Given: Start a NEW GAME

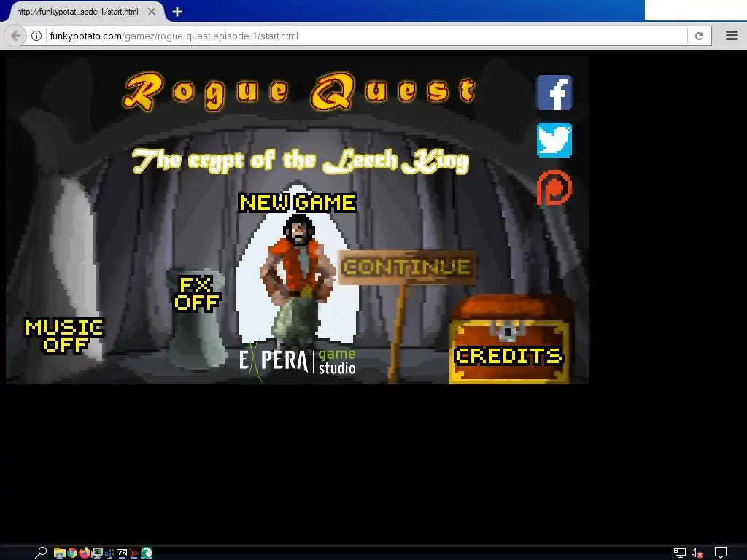Looking at the screenshot, I should point(298,203).
